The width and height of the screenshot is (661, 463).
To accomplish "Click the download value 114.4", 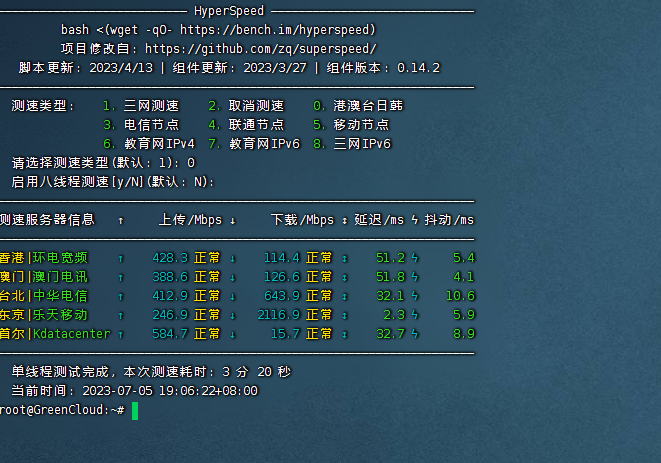I will coord(282,258).
